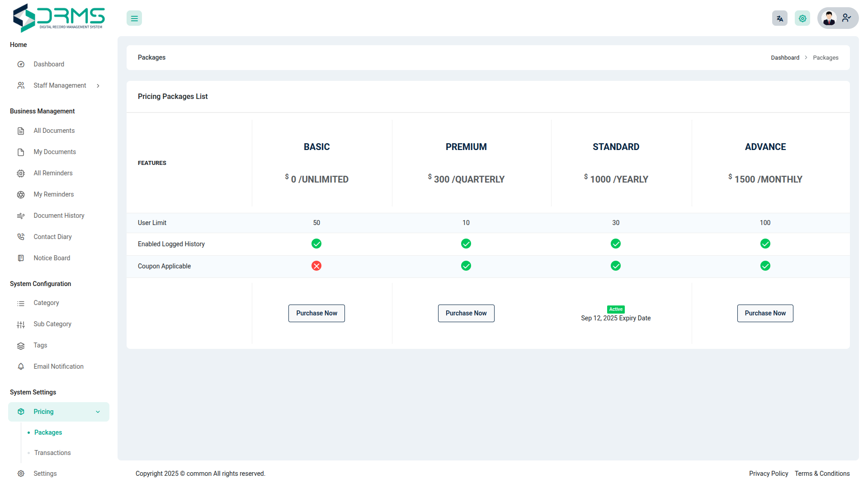Collapse the Pricing menu chevron
868x488 pixels.
coord(98,412)
